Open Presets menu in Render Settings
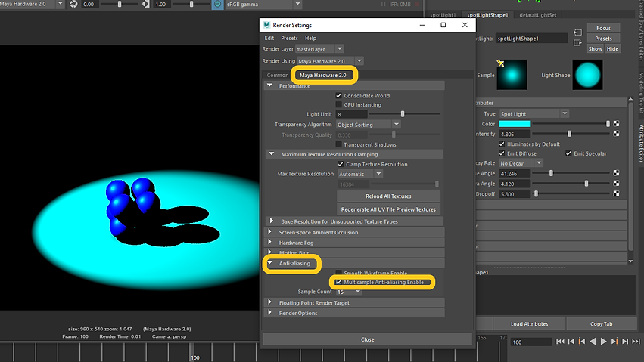This screenshot has width=644, height=362. [289, 38]
